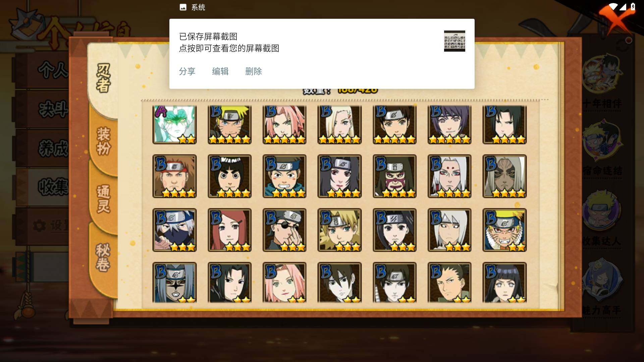Pick the sunglasses-wearing ninja portrait
Screen dimensions: 644x362
tap(284, 230)
